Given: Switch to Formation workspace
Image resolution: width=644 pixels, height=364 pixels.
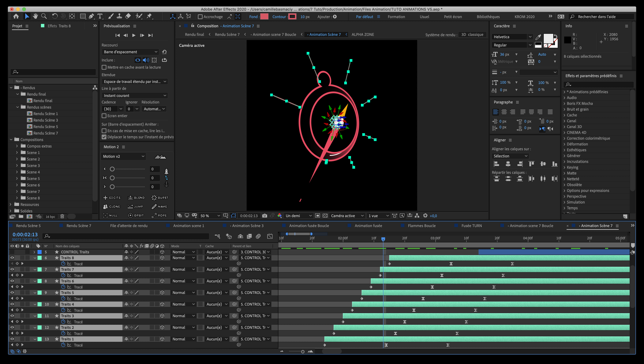Looking at the screenshot, I should coord(396,17).
